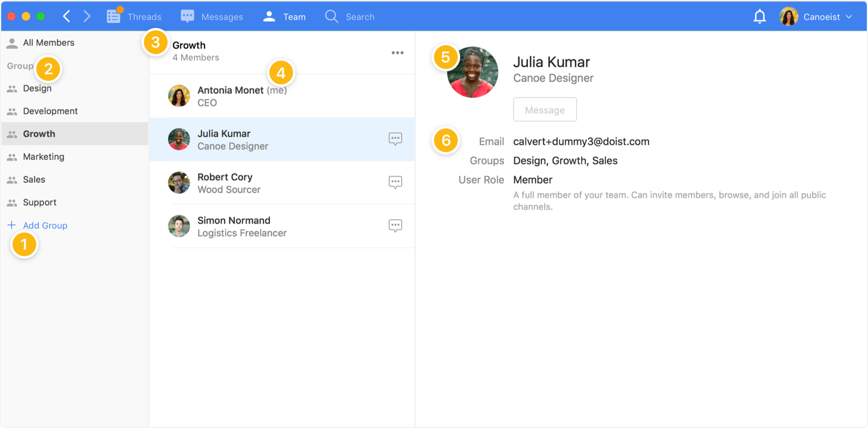Open the three-dot menu for Growth group

tap(397, 53)
